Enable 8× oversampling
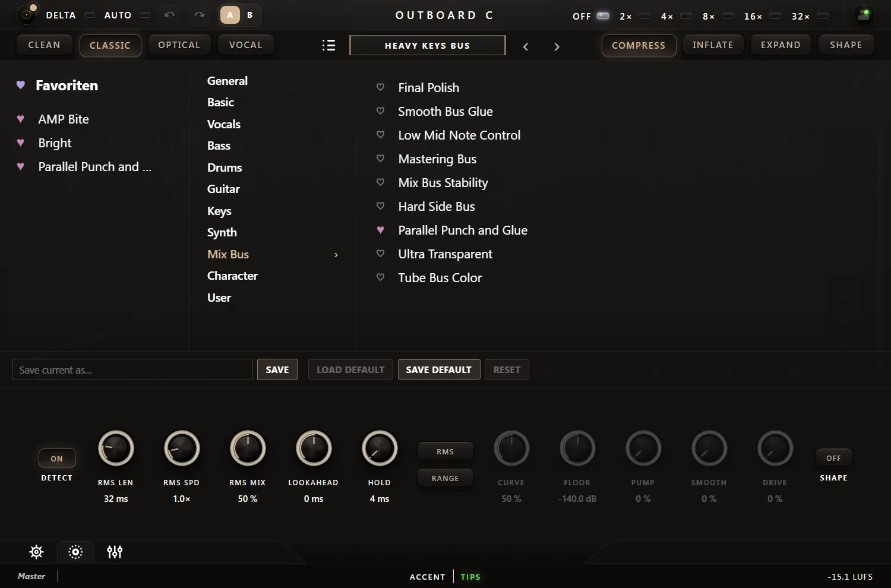The width and height of the screenshot is (891, 588). 728,16
